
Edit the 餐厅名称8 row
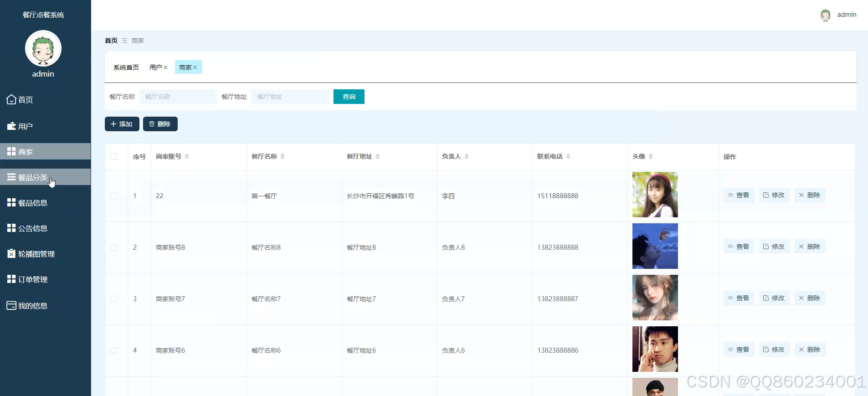[774, 247]
